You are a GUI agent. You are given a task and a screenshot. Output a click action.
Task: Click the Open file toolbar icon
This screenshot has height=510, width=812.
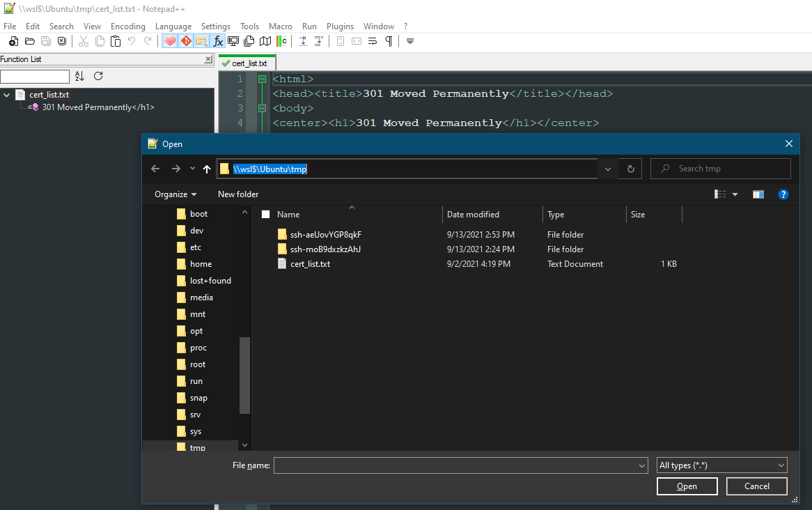click(29, 42)
